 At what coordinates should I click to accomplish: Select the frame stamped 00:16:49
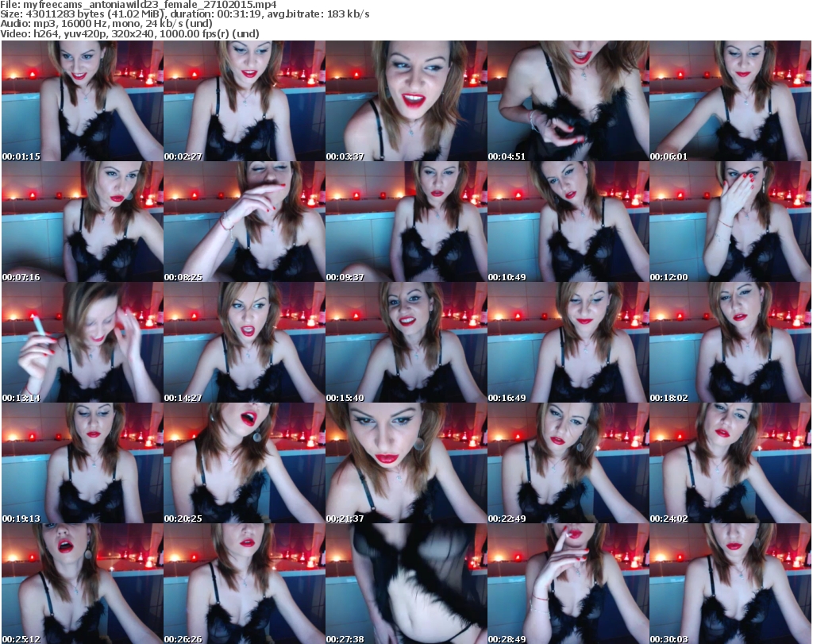coord(568,343)
